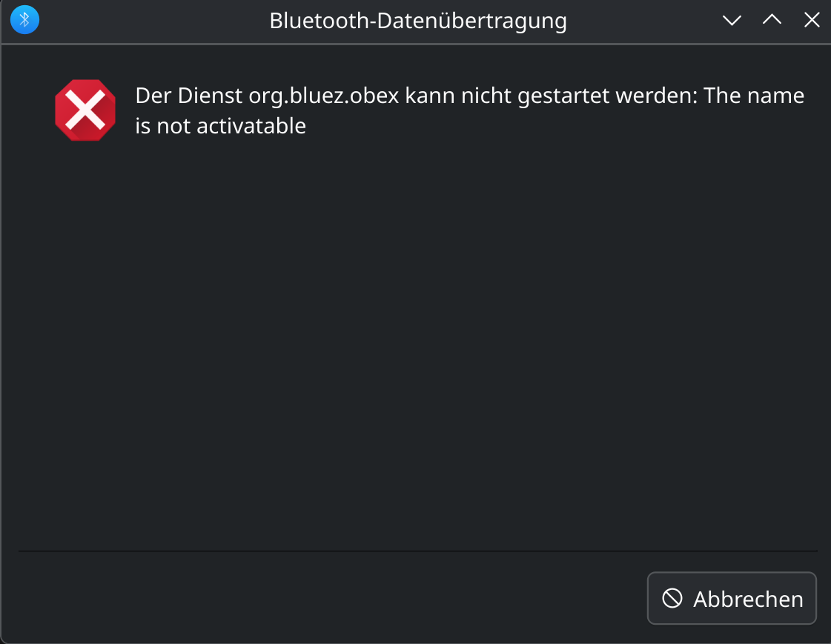This screenshot has height=644, width=831.
Task: Click empty title bar left of title
Action: pos(148,21)
